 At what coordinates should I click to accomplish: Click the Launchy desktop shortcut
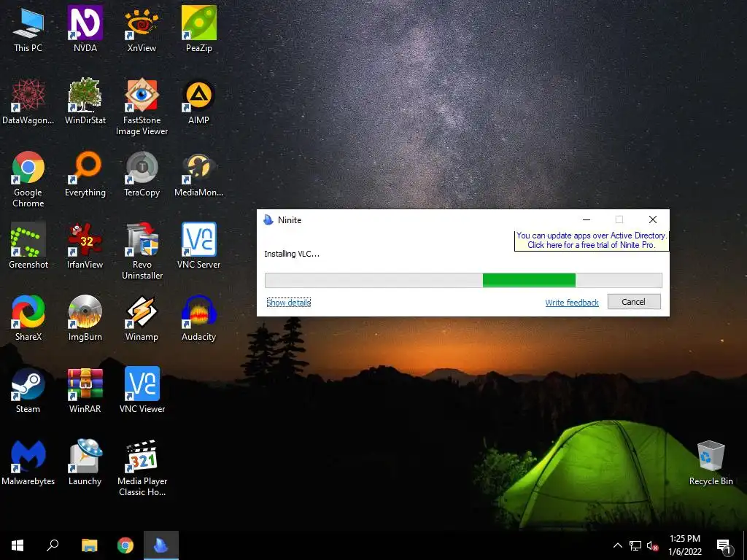85,463
